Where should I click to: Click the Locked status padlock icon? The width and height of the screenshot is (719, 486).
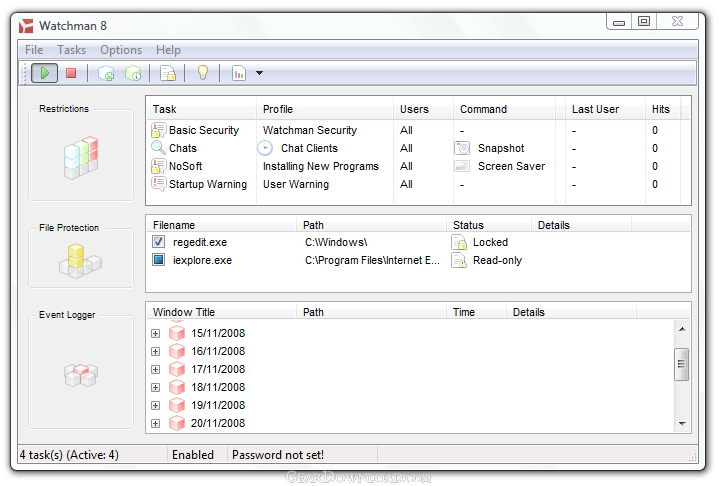(459, 242)
